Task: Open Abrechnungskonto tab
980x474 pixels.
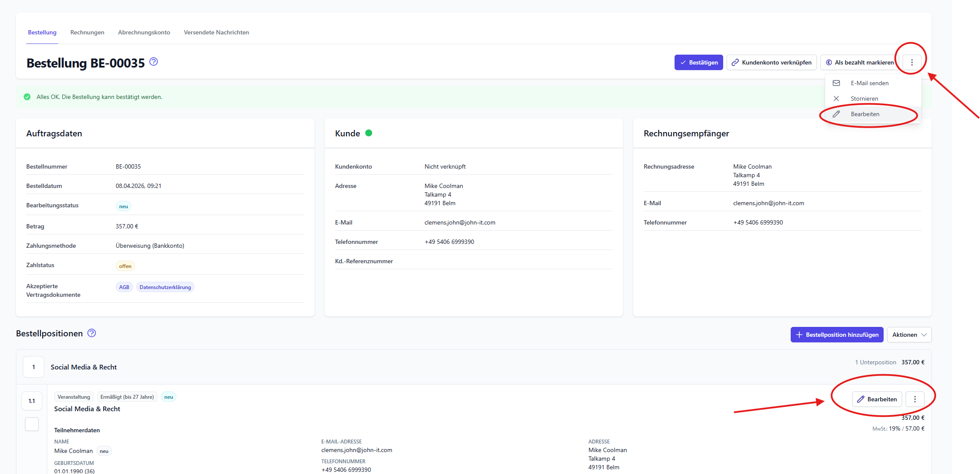Action: 144,32
